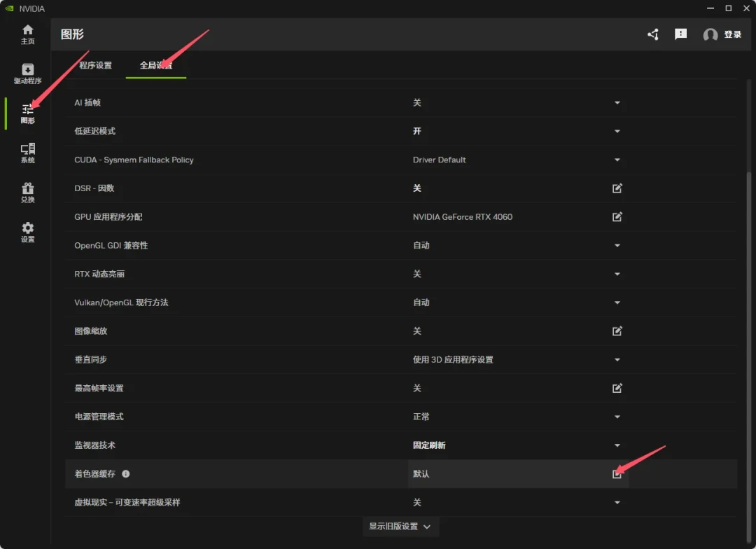The width and height of the screenshot is (756, 549).
Task: Open the feedback notification icon
Action: [680, 34]
